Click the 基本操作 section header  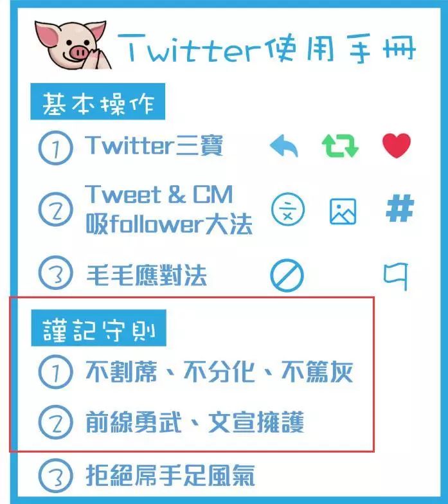coord(98,102)
